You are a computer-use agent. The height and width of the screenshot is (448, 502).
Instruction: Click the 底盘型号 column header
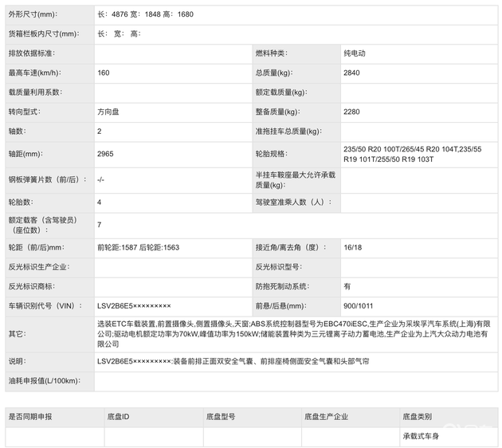pyautogui.click(x=221, y=417)
